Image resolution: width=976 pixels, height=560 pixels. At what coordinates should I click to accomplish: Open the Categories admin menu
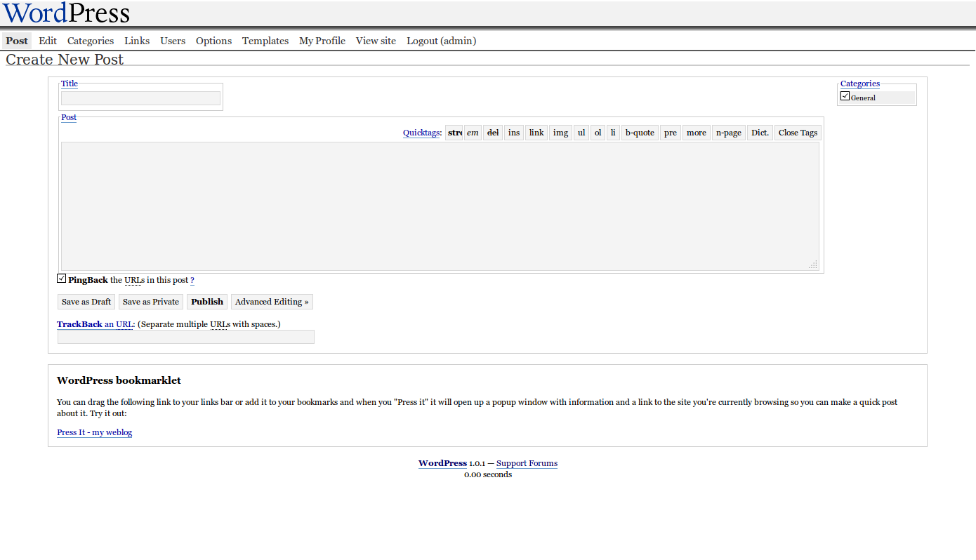91,41
